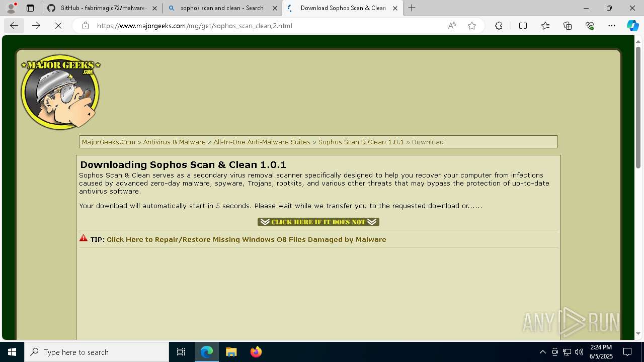This screenshot has height=362, width=644.
Task: Close the Download Sophos tab
Action: click(x=395, y=8)
